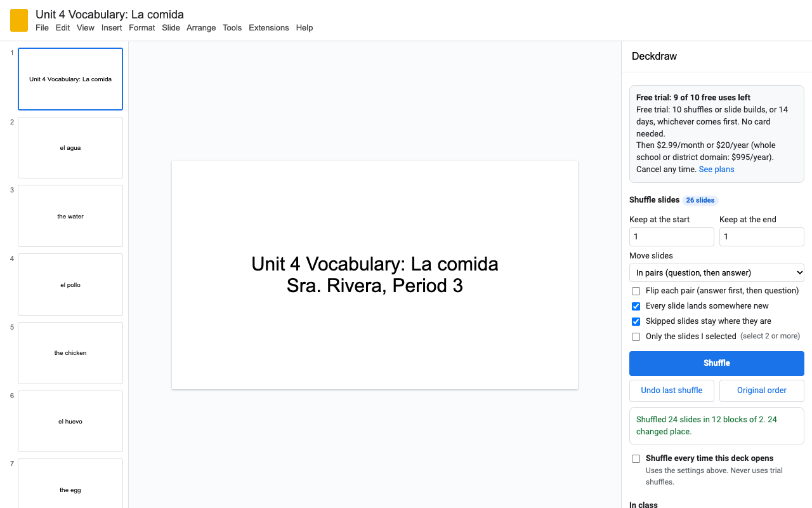Enable Shuffle every time this deck opens

(x=636, y=458)
